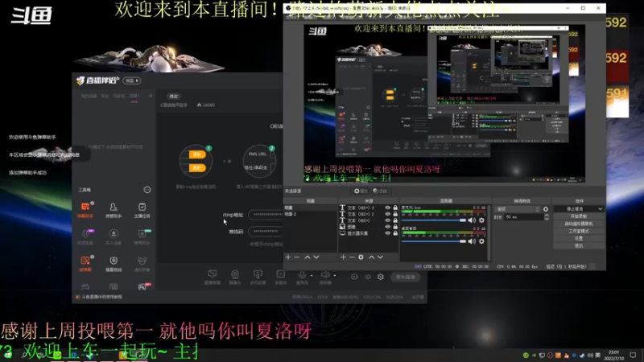The height and width of the screenshot is (362, 644).
Task: Open the settings gear in the 直播伴侣 bottom bar
Action: pos(381,277)
